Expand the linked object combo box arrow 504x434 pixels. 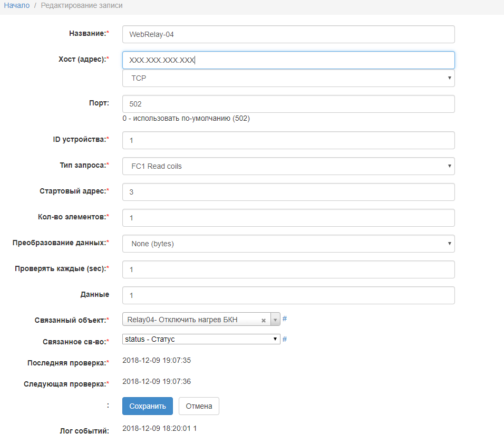(275, 320)
